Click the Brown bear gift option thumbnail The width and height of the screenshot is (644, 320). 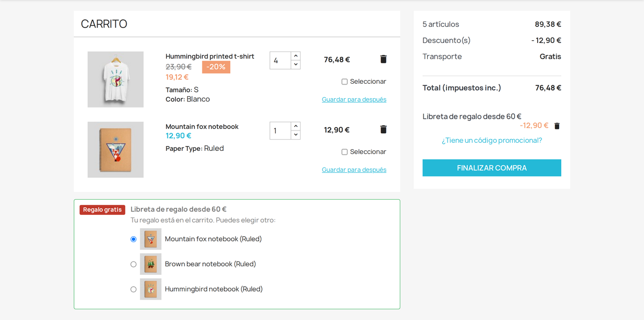151,264
